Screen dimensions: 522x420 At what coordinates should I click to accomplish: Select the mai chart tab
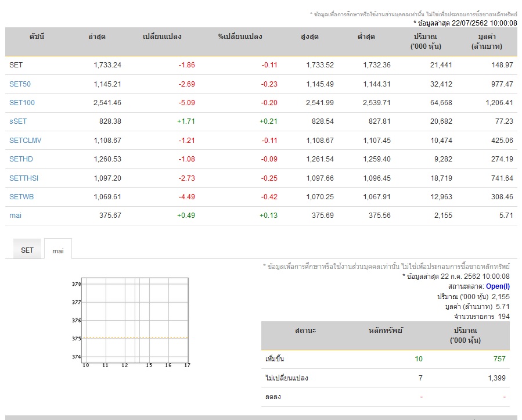tap(58, 250)
